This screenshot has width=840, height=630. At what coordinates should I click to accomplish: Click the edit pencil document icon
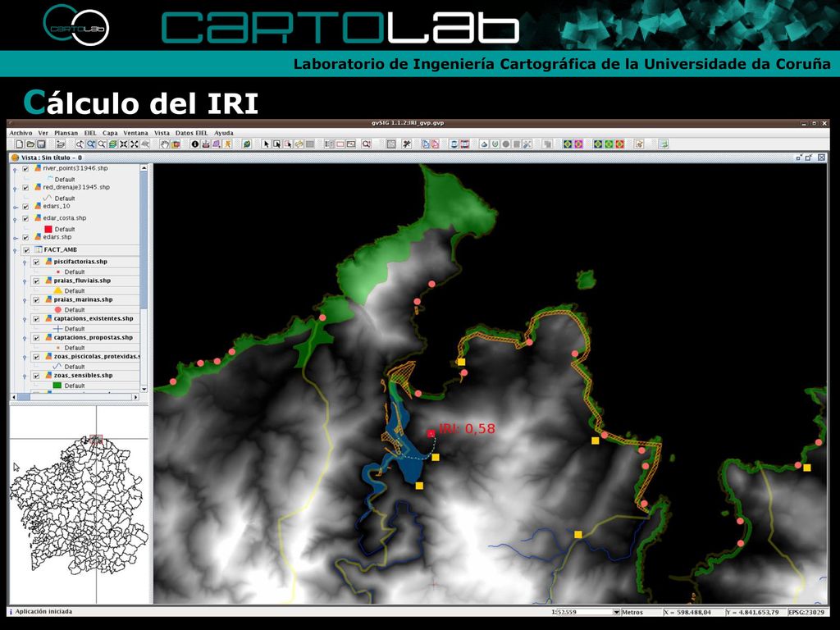(x=639, y=144)
